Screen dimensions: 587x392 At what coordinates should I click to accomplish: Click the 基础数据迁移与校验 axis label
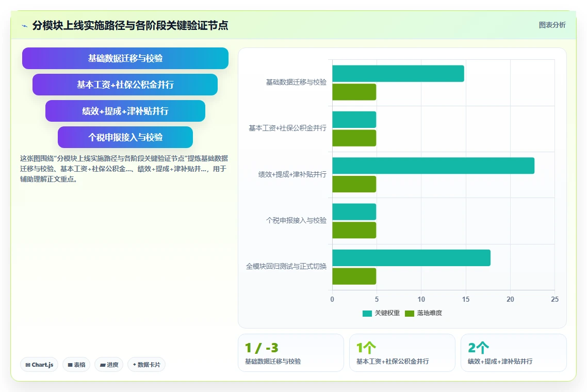click(x=296, y=82)
